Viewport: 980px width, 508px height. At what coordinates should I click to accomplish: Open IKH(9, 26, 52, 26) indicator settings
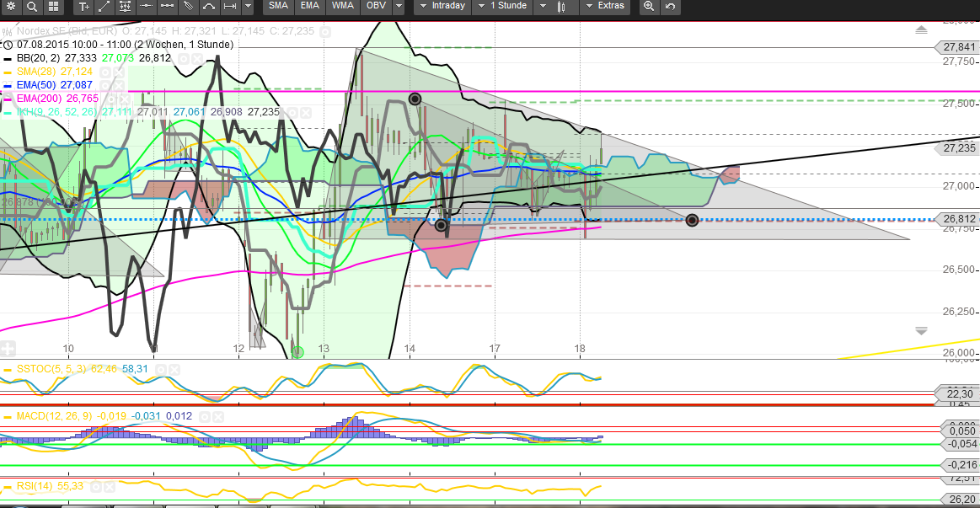pos(292,113)
